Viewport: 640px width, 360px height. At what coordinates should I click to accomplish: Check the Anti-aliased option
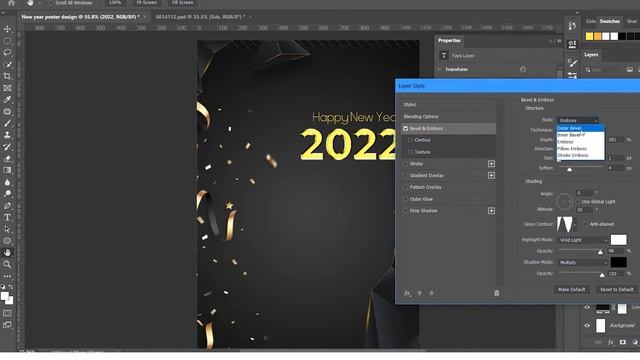point(586,224)
